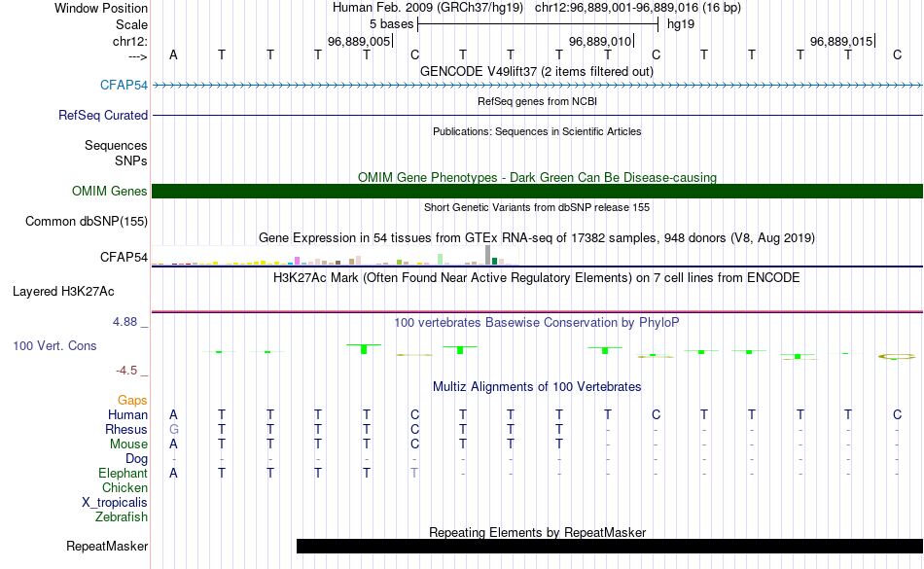Click the 4.88 PhyloP upper bound value
924x569 pixels.
point(124,322)
